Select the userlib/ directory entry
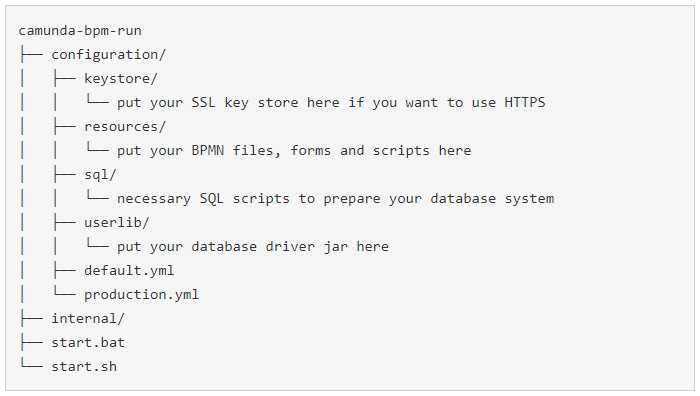The height and width of the screenshot is (396, 700). click(117, 223)
